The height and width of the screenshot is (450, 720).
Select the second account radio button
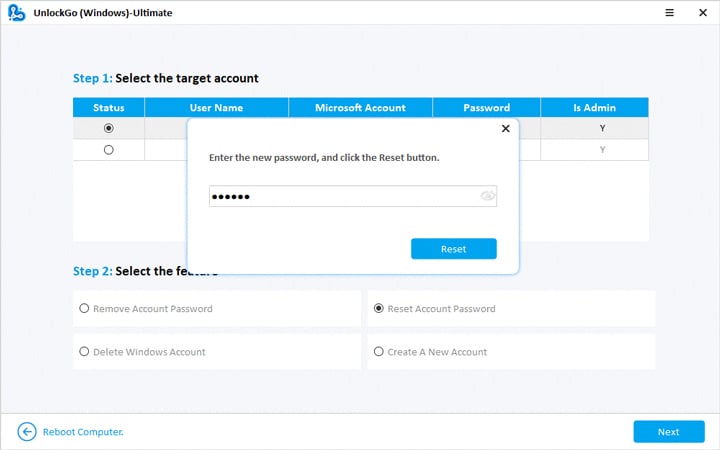pos(108,150)
